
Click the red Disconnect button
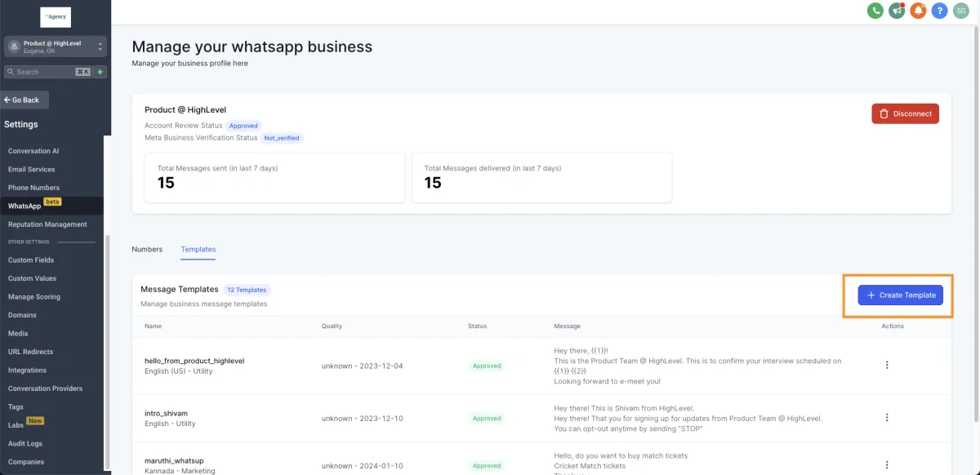click(x=905, y=113)
